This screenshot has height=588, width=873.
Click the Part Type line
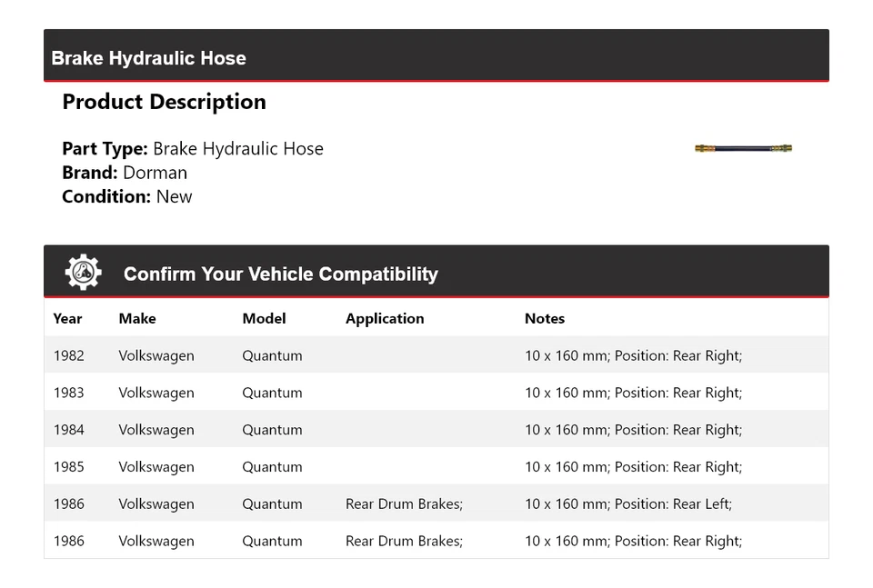point(193,149)
